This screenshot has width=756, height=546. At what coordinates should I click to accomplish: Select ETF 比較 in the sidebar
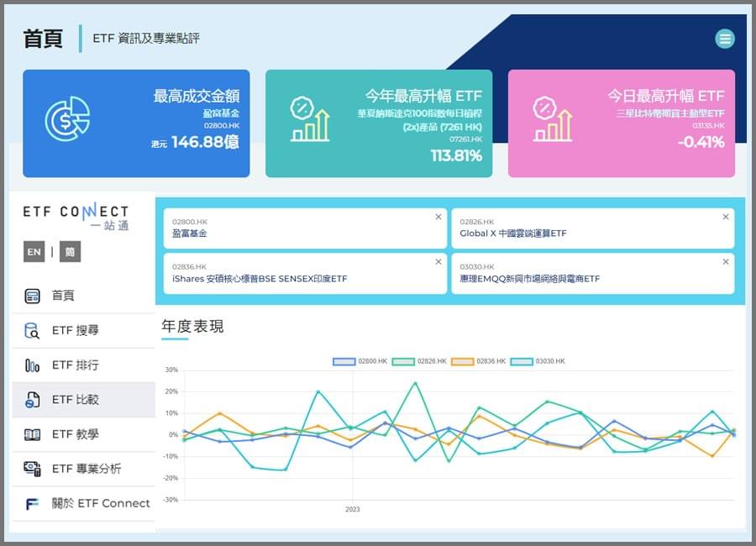(x=83, y=400)
